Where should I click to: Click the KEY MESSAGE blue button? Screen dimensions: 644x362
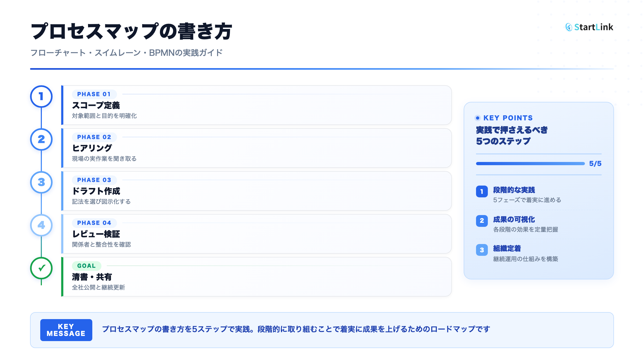[x=66, y=330]
